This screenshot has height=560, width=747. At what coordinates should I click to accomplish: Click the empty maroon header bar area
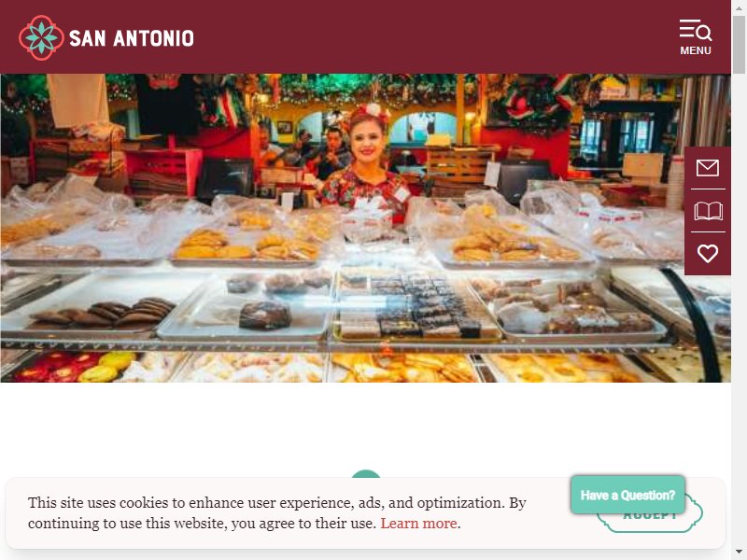[x=429, y=37]
